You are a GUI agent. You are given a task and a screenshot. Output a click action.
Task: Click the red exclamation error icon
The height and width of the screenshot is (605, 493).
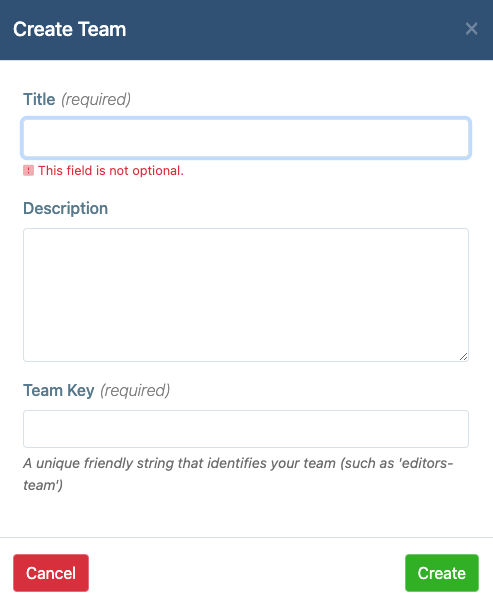click(29, 171)
